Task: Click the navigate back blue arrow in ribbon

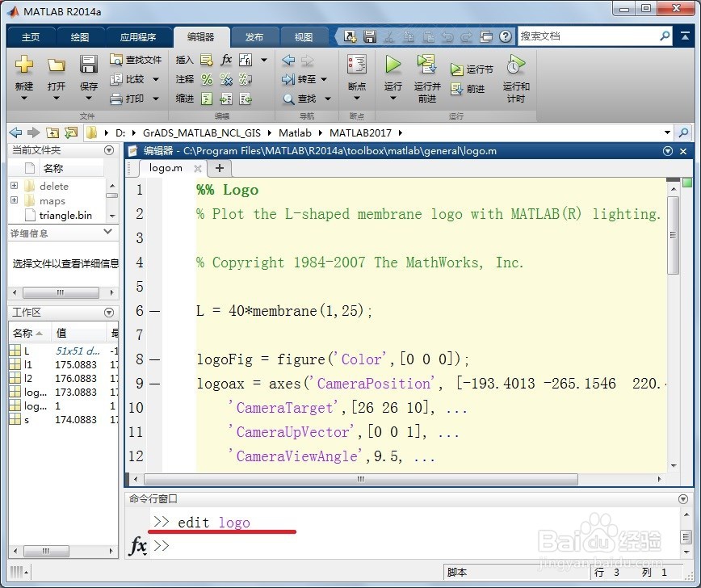Action: (x=288, y=60)
